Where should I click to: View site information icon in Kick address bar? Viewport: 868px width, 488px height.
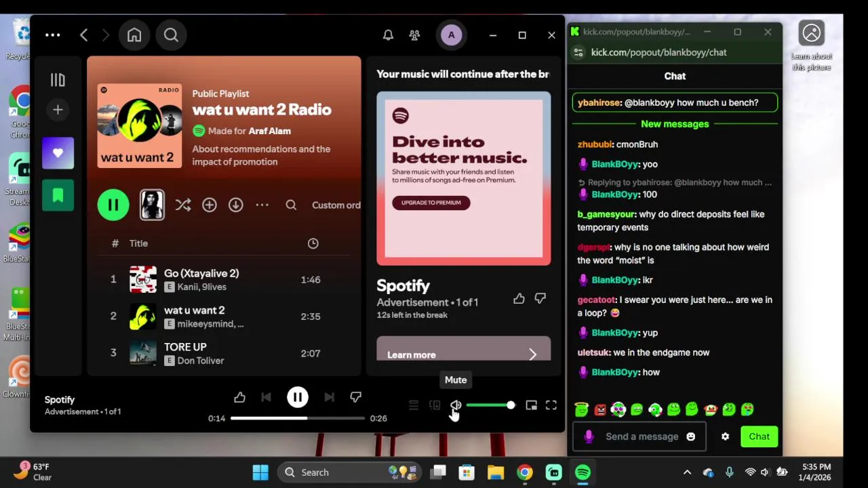click(578, 52)
